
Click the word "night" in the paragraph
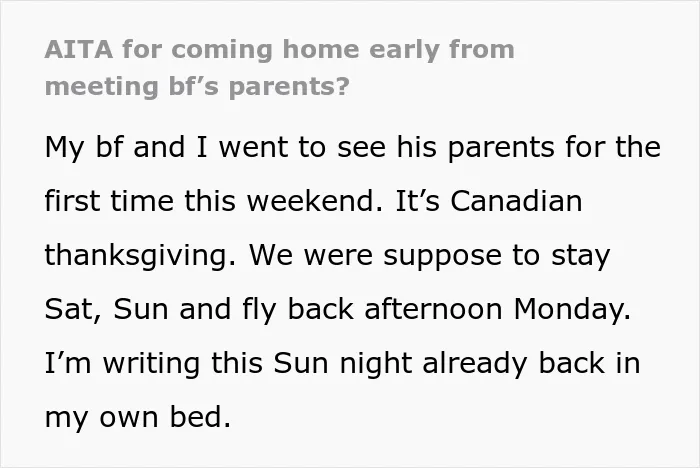tap(375, 364)
